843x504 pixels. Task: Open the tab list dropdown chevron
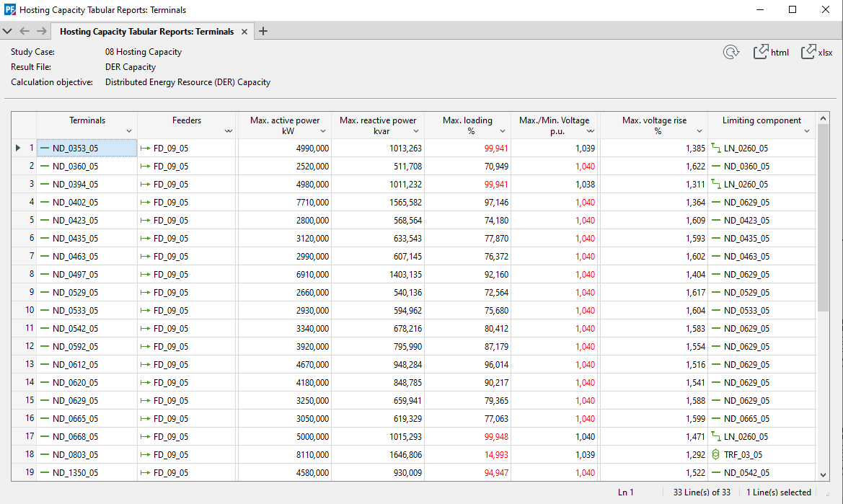point(8,31)
